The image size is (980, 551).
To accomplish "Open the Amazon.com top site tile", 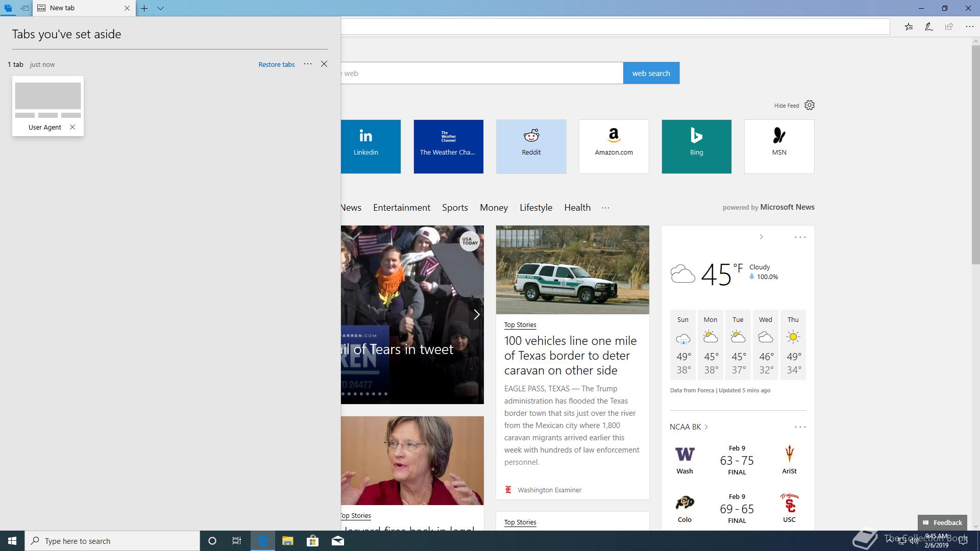I will coord(614,146).
